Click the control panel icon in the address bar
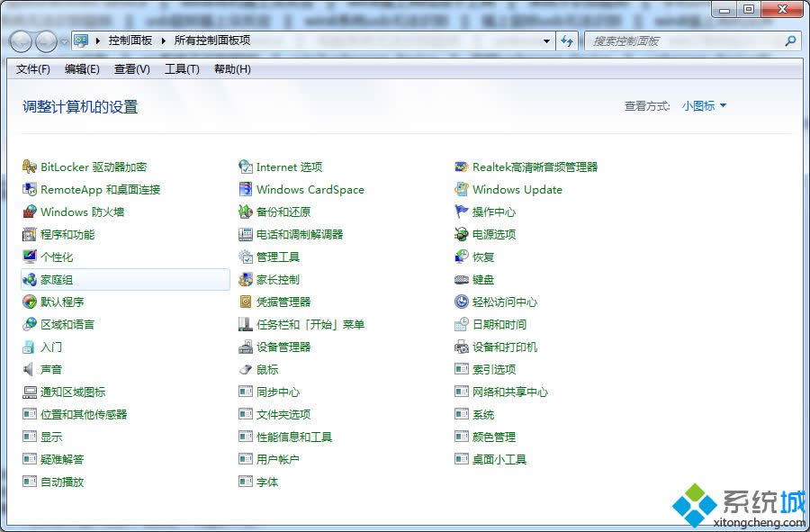810x532 pixels. point(81,41)
